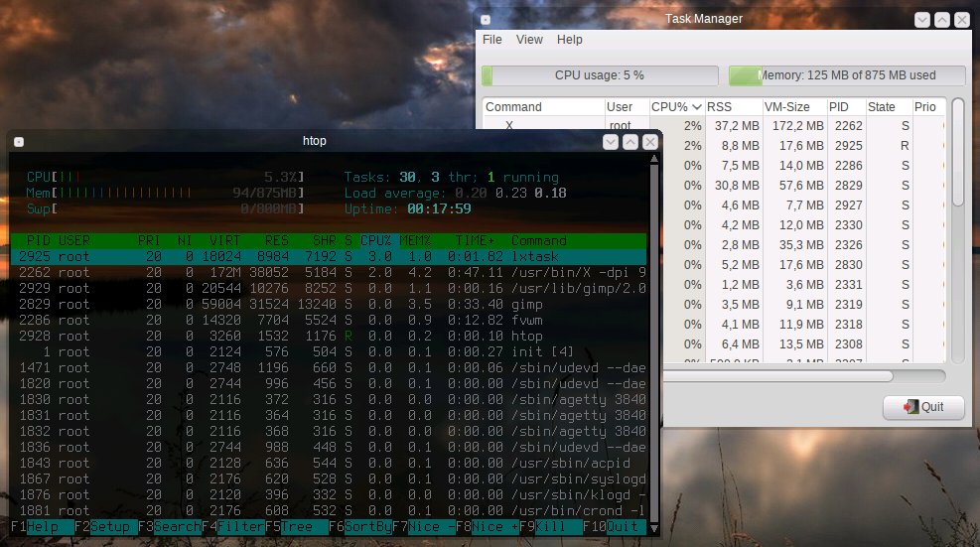Viewport: 980px width, 547px height.
Task: Select the PID 2925 row in Task Manager
Action: click(803, 146)
